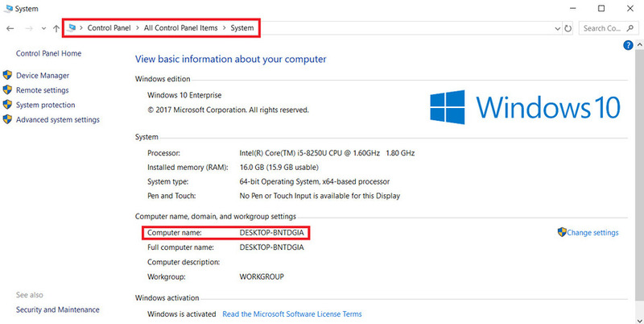Focus the Search Control Panel field
Viewport: 644px width, 324px height.
(x=604, y=28)
